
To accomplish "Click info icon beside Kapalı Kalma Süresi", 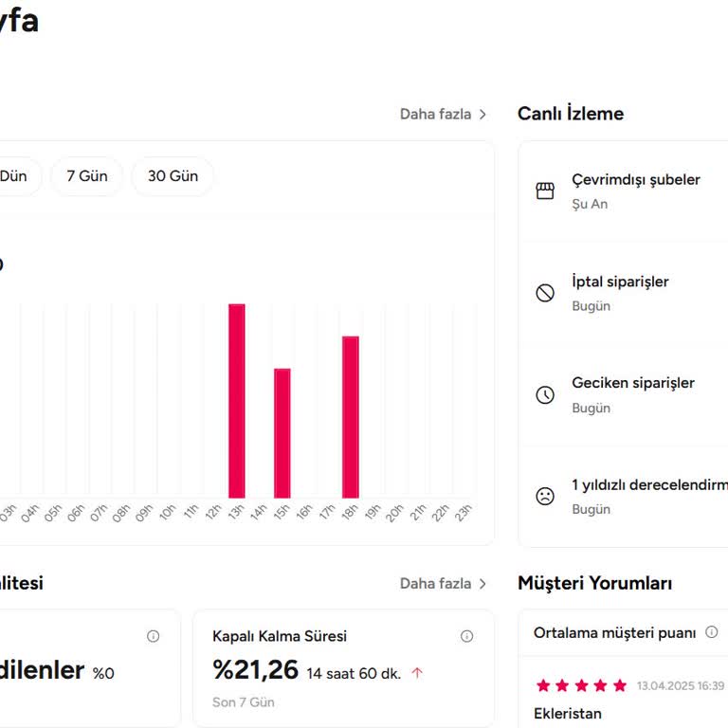I will click(x=466, y=636).
